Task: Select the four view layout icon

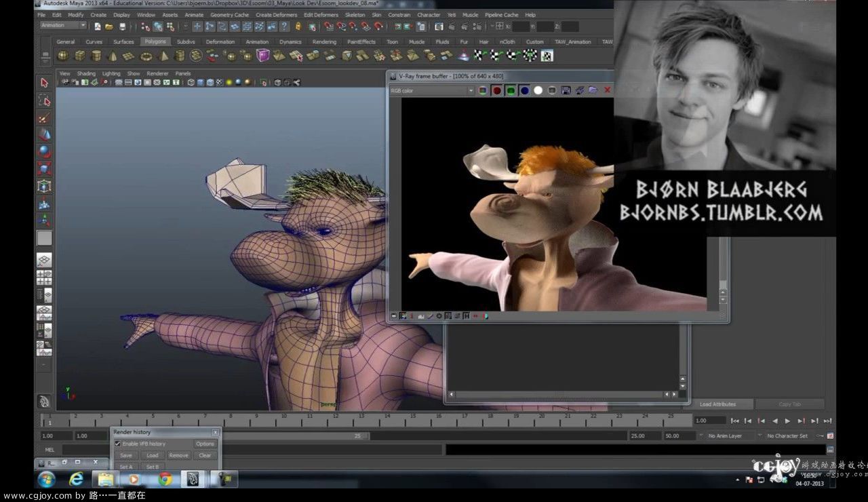Action: click(44, 277)
